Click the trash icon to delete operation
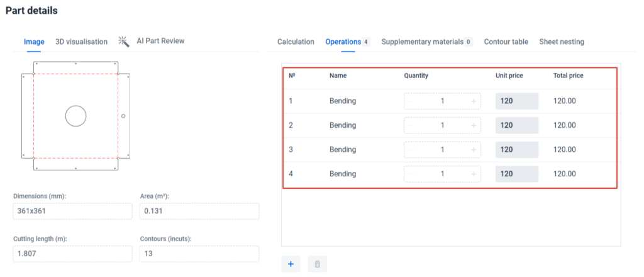The image size is (644, 277). click(x=317, y=264)
